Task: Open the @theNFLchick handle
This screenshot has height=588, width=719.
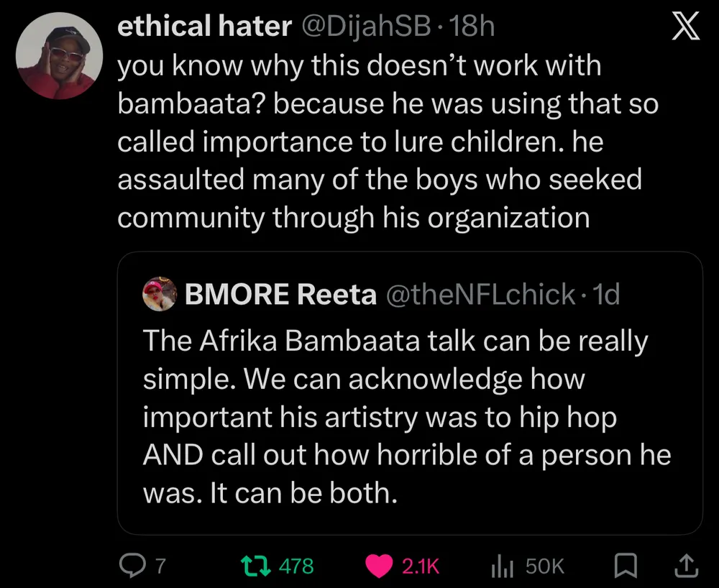Action: (481, 295)
